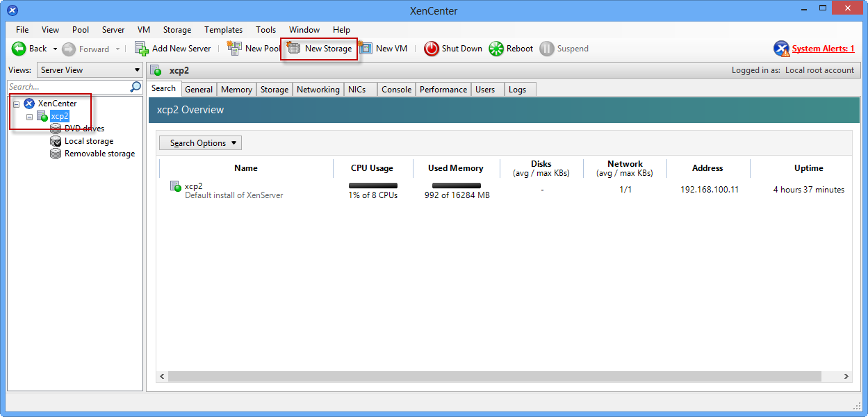Click the DVD drives storage icon
Screen dimensions: 868x417
coord(56,129)
